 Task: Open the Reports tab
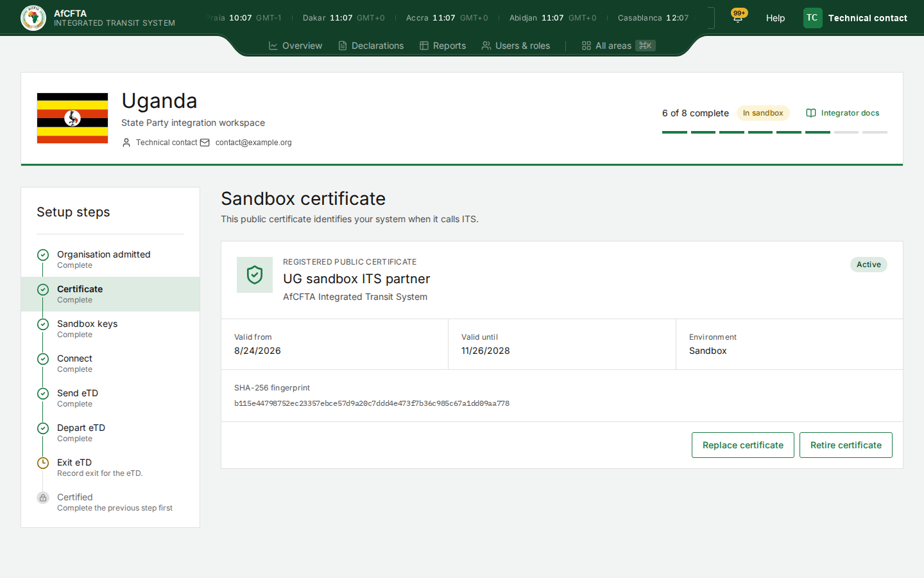coord(443,46)
